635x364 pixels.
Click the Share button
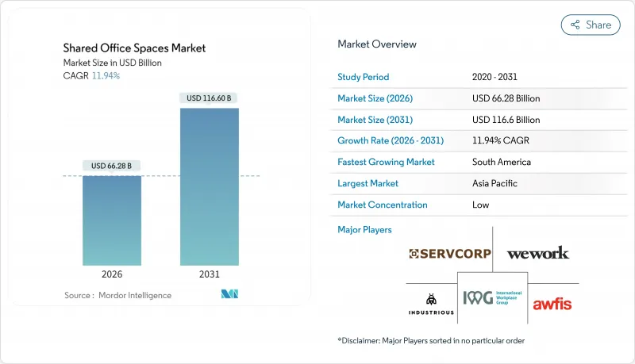tap(591, 25)
